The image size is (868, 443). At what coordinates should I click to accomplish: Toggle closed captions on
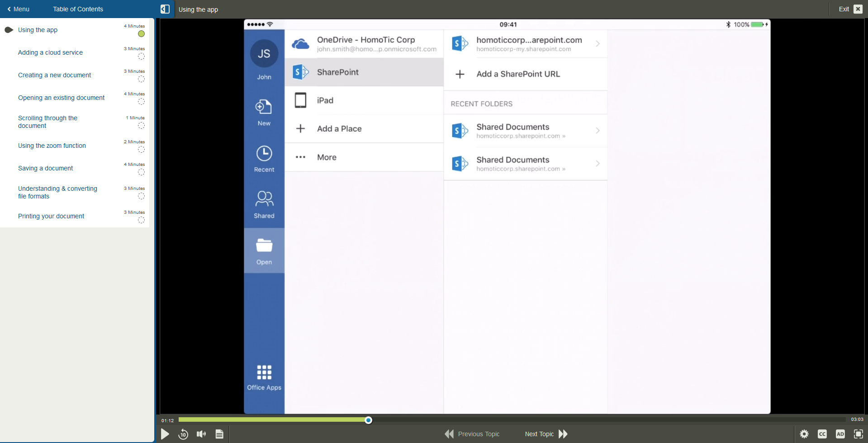pos(822,434)
